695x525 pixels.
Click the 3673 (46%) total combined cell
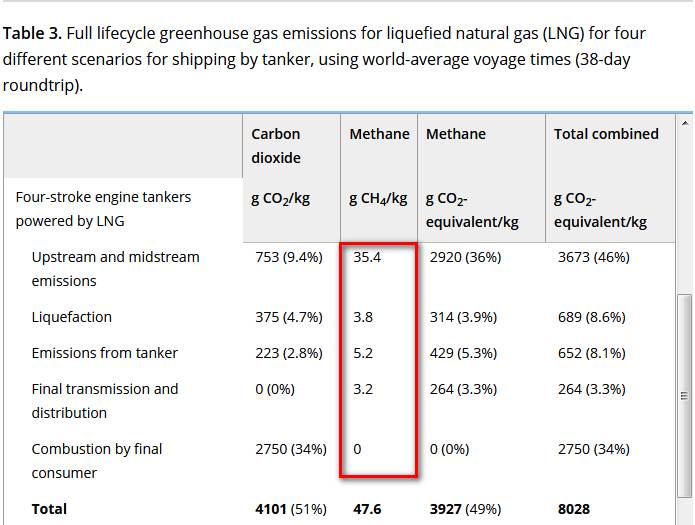click(x=593, y=257)
